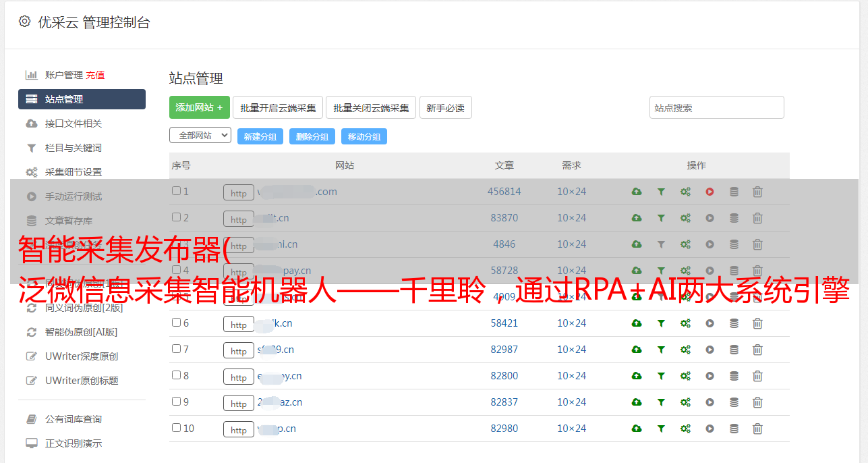Click the 删除分组 button

(312, 136)
